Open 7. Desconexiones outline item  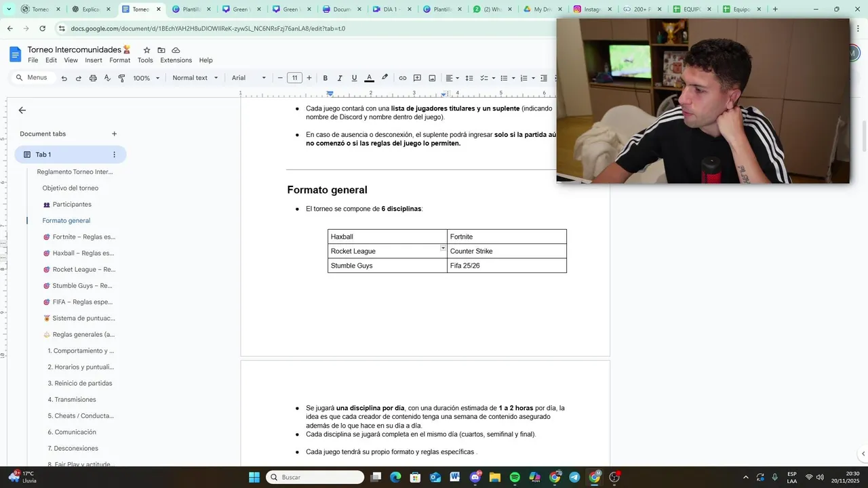click(73, 449)
